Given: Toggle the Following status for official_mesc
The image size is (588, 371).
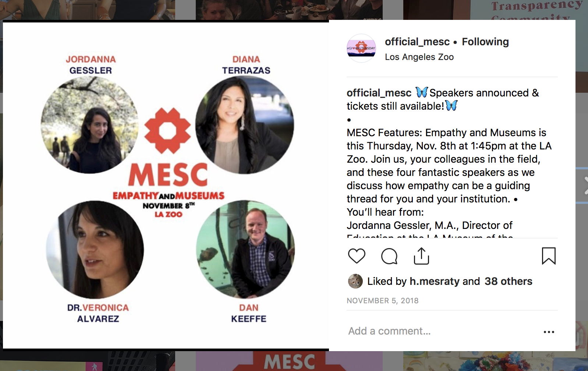Looking at the screenshot, I should pos(485,42).
